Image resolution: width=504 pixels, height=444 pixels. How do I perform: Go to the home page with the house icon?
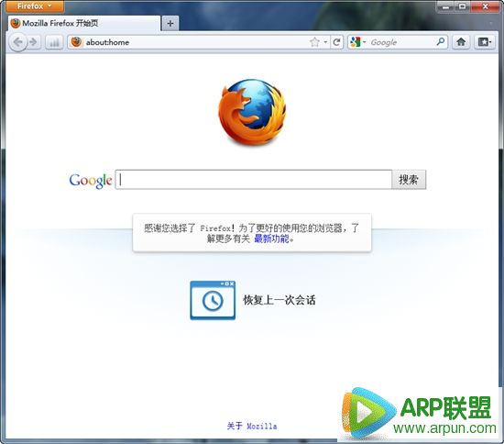(461, 42)
